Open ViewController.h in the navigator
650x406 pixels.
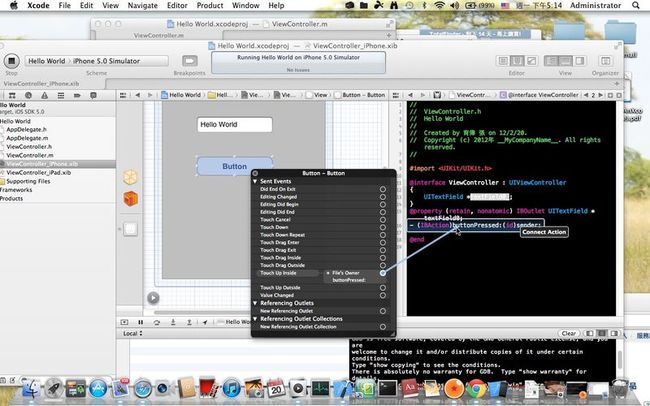[29, 147]
